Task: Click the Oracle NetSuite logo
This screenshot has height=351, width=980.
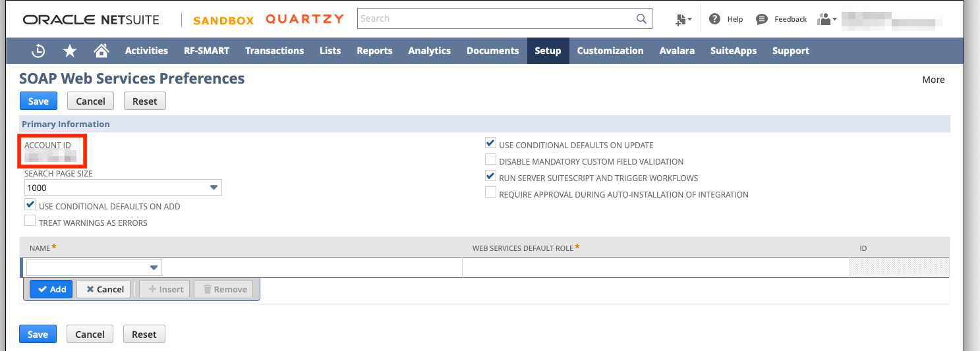Action: pos(91,20)
